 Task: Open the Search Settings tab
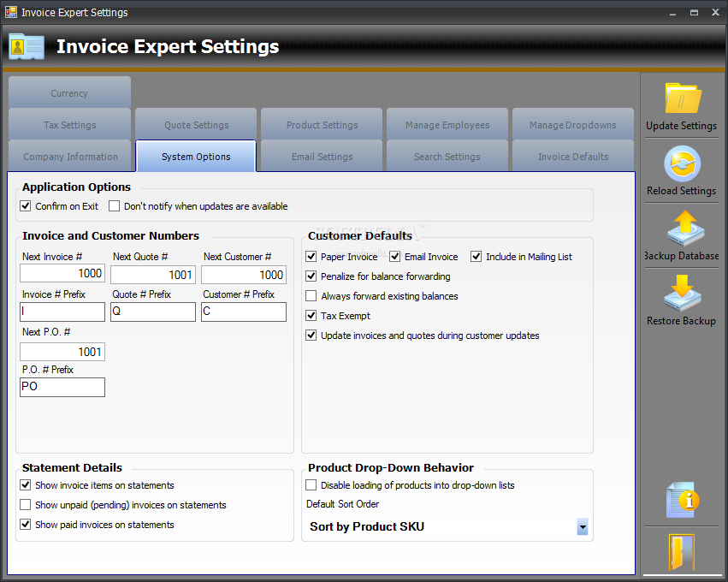point(447,156)
